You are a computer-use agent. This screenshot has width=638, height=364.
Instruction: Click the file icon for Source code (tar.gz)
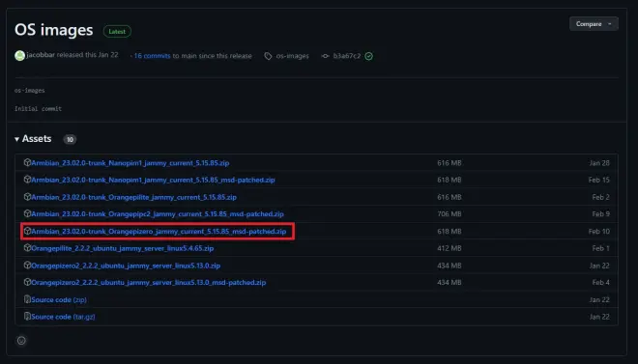pyautogui.click(x=27, y=316)
